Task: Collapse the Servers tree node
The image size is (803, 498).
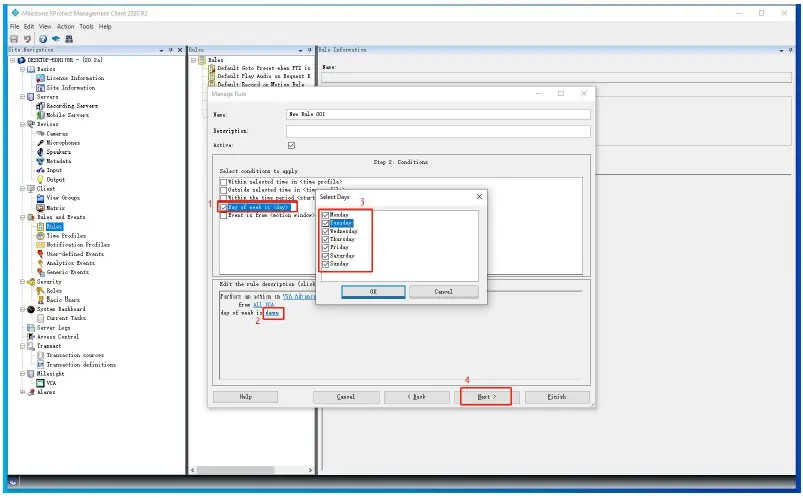Action: tap(23, 96)
